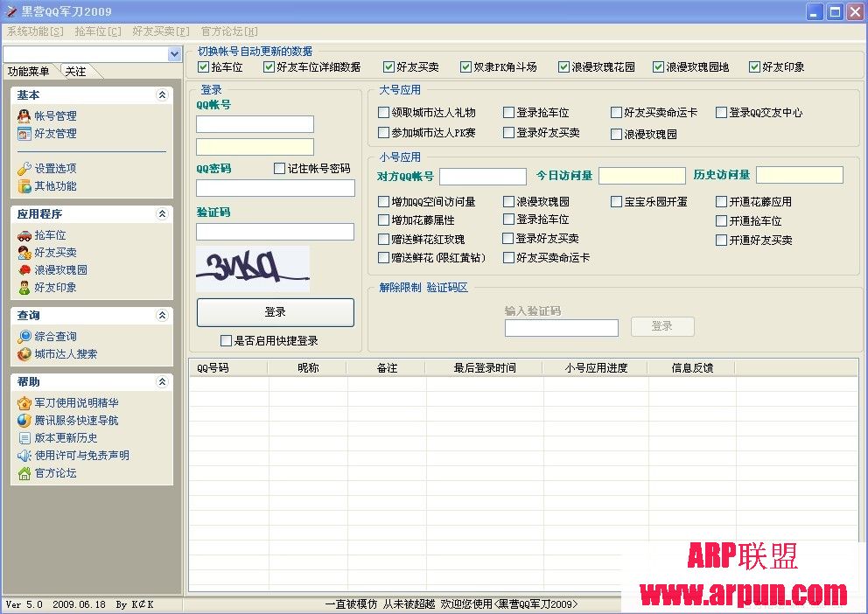Screen dimensions: 868x614
Task: Click the 昵称 column header
Action: pyautogui.click(x=308, y=368)
